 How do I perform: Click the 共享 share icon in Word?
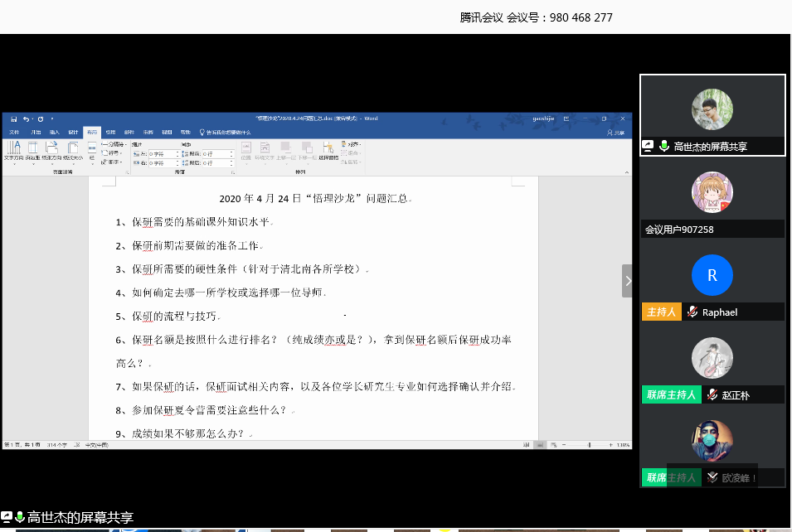point(615,132)
